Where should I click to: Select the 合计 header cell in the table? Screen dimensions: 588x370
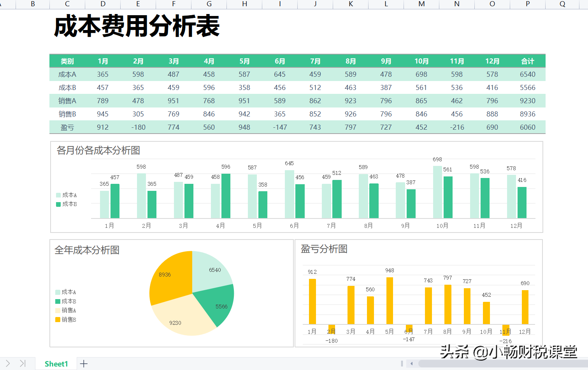pos(527,61)
